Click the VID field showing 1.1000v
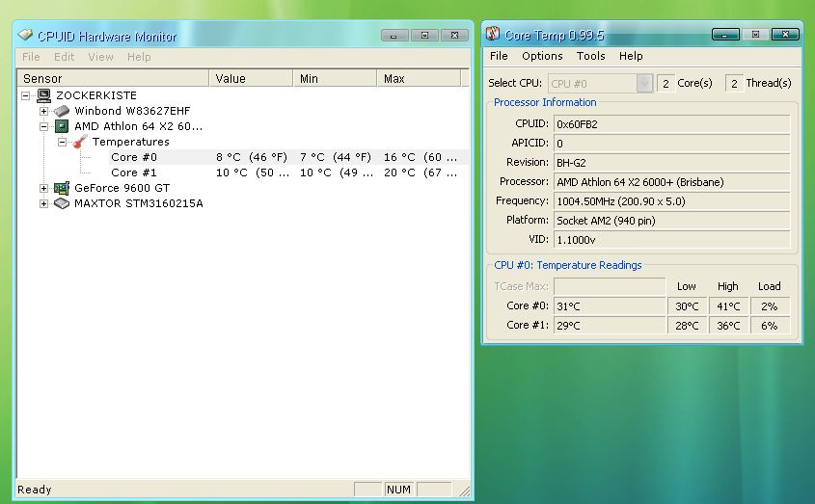815x504 pixels. (671, 240)
